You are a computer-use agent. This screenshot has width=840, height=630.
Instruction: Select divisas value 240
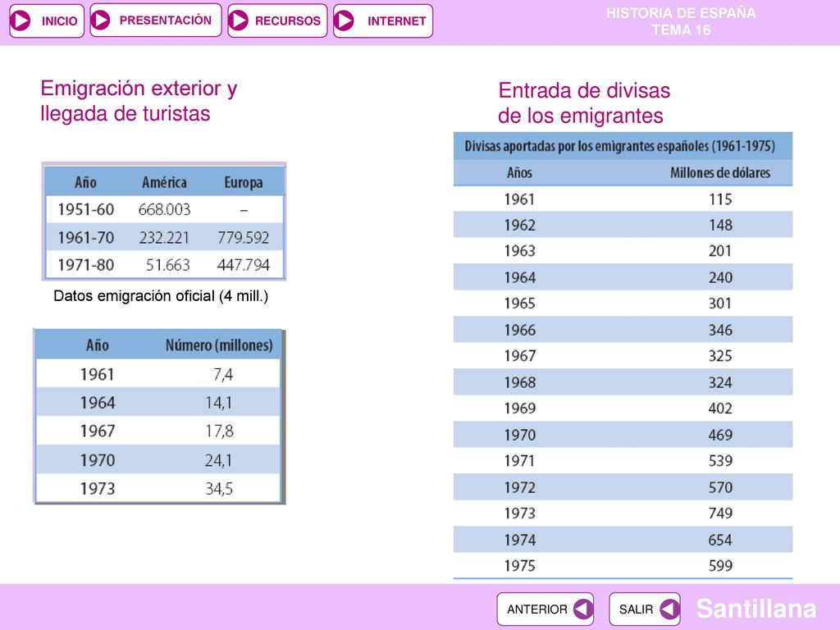point(720,277)
